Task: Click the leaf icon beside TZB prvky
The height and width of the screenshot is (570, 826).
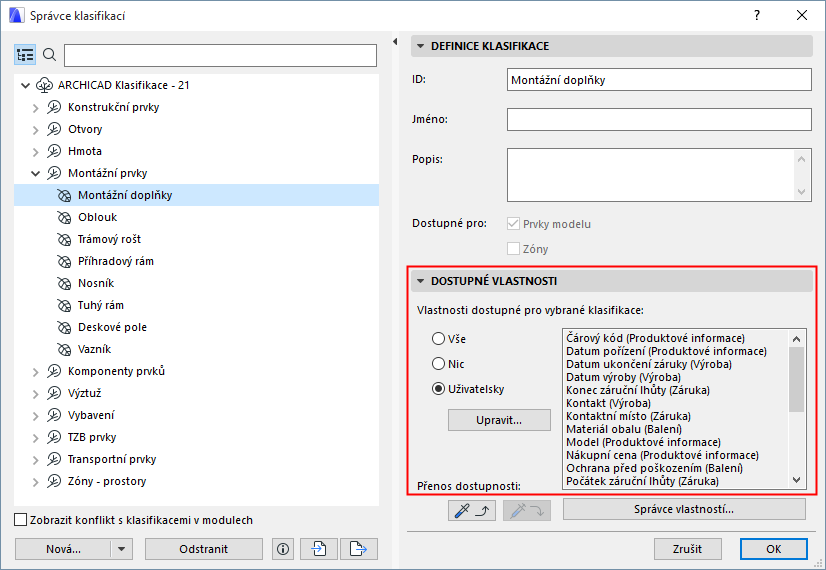Action: [x=54, y=437]
